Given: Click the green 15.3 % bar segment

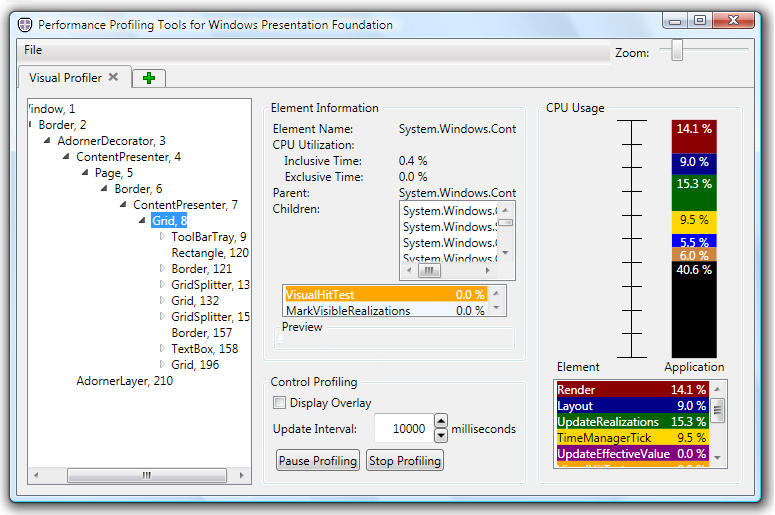Looking at the screenshot, I should 694,193.
